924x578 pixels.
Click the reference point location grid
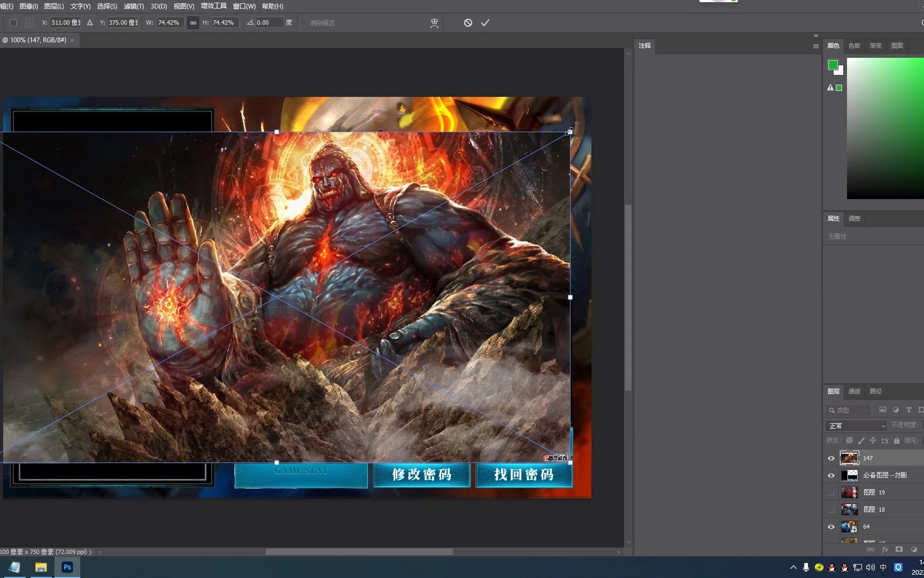(29, 22)
